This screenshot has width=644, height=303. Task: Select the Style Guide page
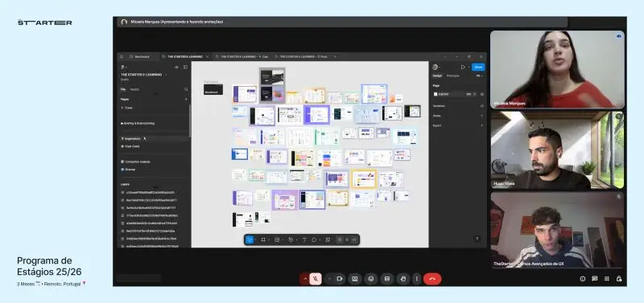[x=132, y=146]
